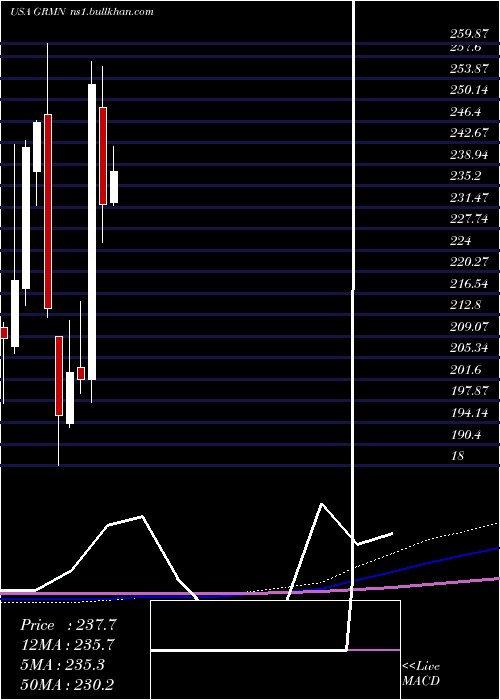500x700 pixels.
Task: Select the 209.07 price axis label
Action: pos(469,327)
